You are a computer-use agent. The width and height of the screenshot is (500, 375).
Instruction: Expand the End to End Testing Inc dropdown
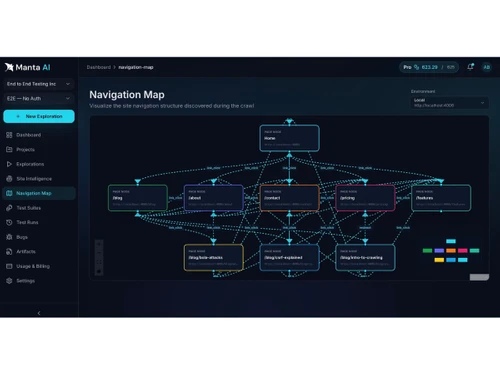coord(39,84)
